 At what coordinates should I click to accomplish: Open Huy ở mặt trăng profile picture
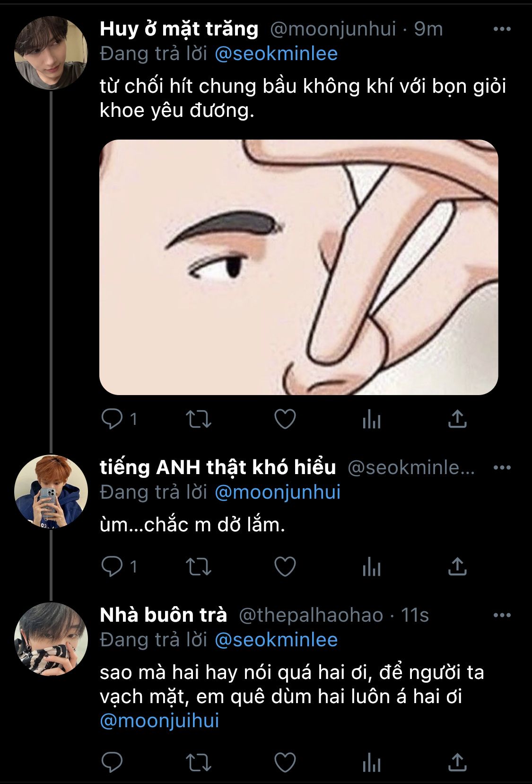[x=51, y=53]
